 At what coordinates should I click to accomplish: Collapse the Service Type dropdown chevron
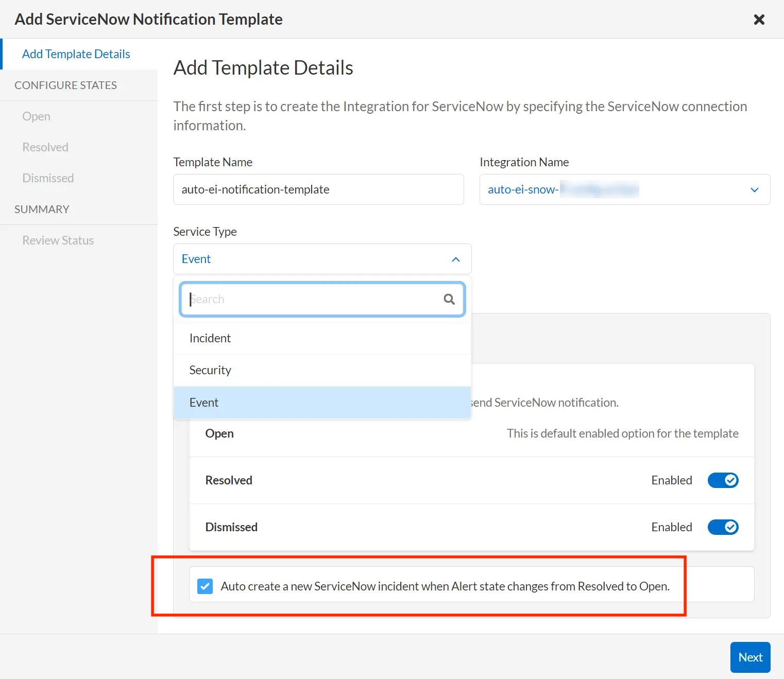tap(455, 259)
